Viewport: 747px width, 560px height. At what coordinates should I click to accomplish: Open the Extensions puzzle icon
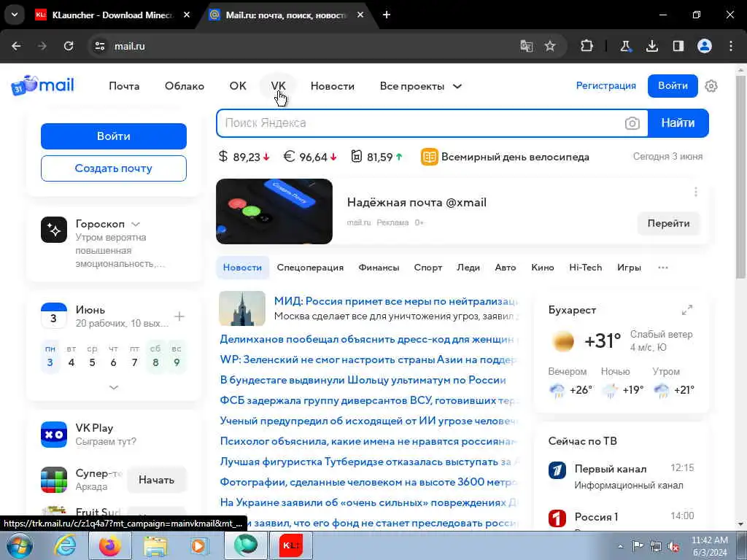tap(587, 46)
